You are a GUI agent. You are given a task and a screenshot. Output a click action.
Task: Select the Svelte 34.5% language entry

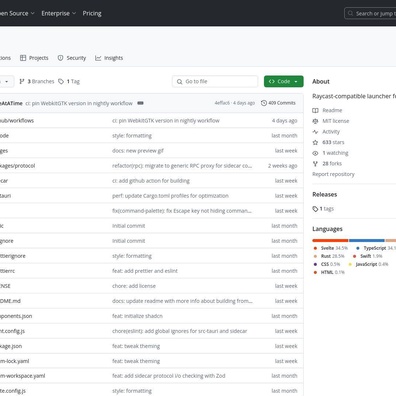click(x=331, y=248)
